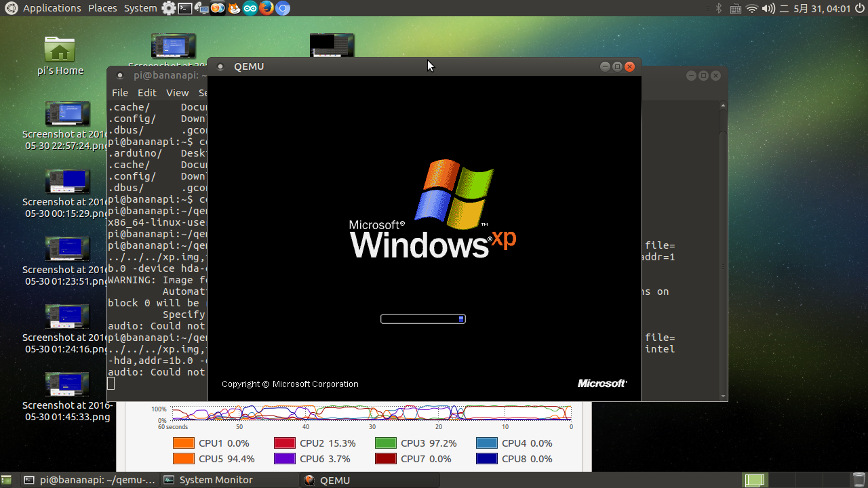Viewport: 868px width, 488px height.
Task: Click the CPU6 purple color swatch
Action: (x=285, y=459)
